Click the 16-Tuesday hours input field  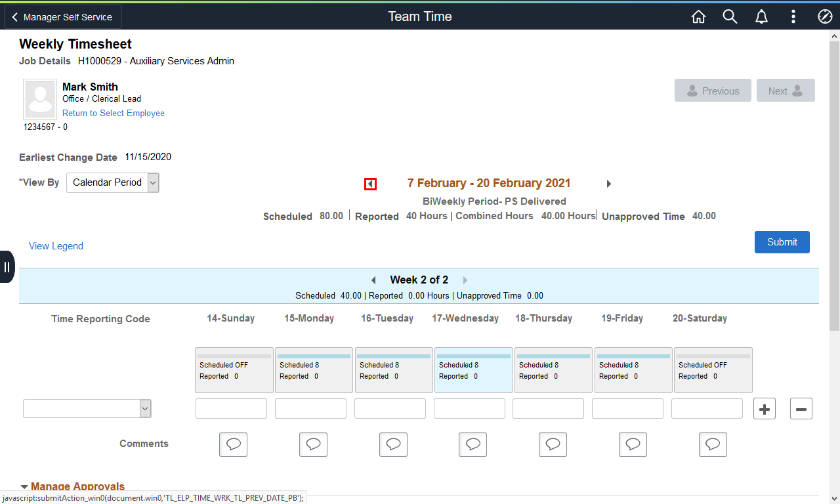390,408
